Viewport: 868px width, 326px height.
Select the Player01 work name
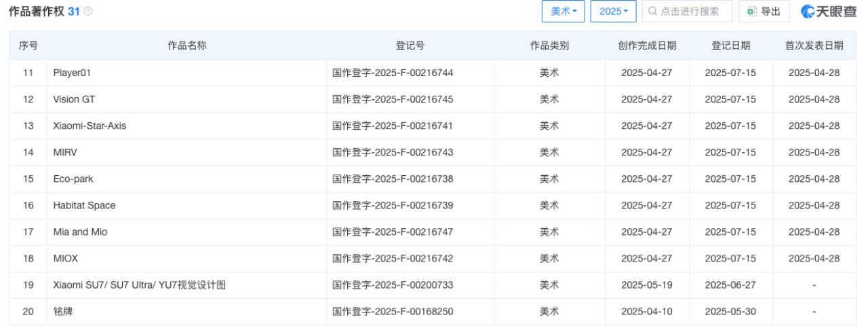coord(72,73)
